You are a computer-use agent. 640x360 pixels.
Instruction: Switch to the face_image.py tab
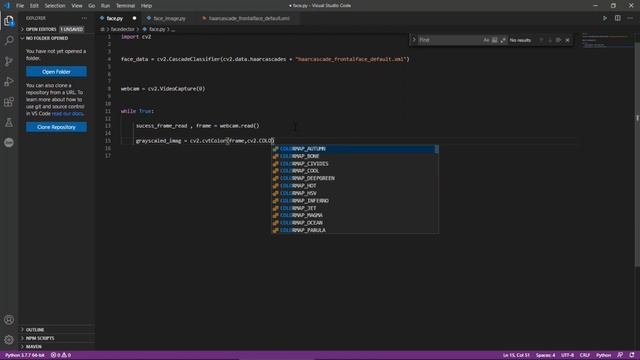(x=169, y=18)
